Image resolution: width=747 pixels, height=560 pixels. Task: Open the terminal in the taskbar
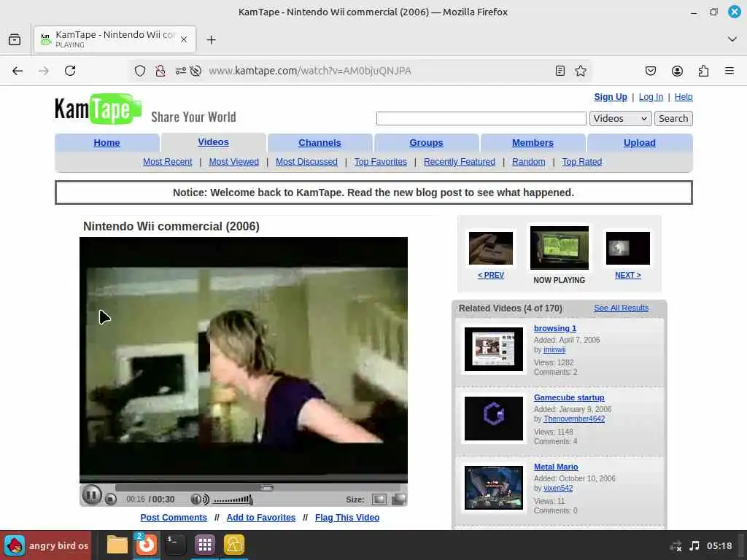point(175,545)
